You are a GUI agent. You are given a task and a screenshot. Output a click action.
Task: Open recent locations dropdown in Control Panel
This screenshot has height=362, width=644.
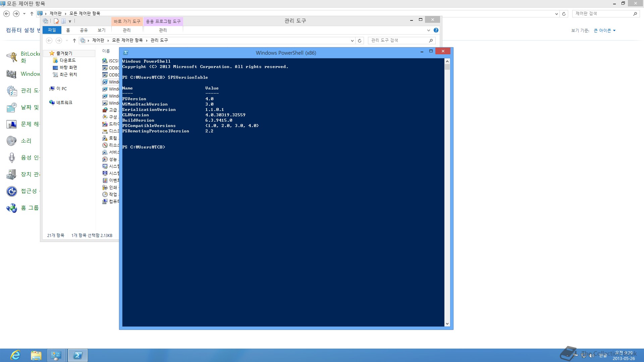[x=24, y=14]
